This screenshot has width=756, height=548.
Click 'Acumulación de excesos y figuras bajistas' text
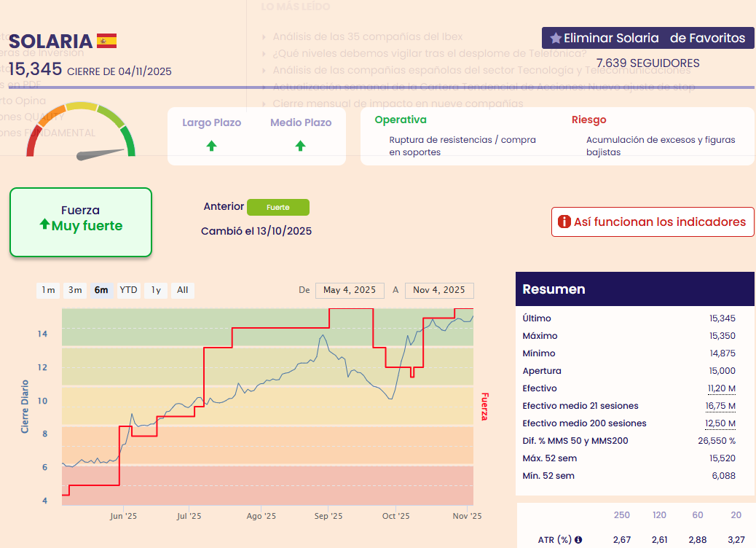point(661,146)
